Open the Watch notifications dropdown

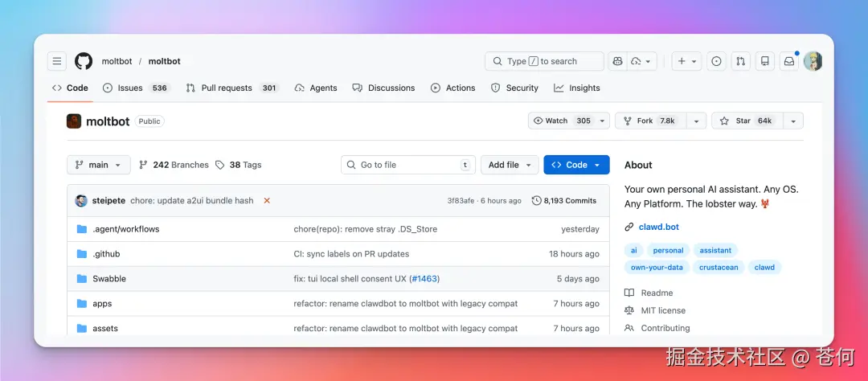tap(568, 121)
